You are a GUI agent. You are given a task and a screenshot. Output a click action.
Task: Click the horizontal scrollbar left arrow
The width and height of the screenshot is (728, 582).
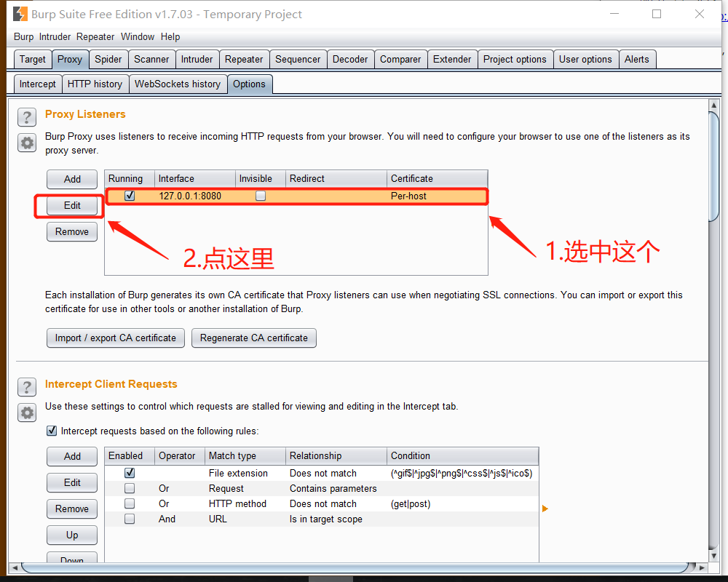[15, 567]
